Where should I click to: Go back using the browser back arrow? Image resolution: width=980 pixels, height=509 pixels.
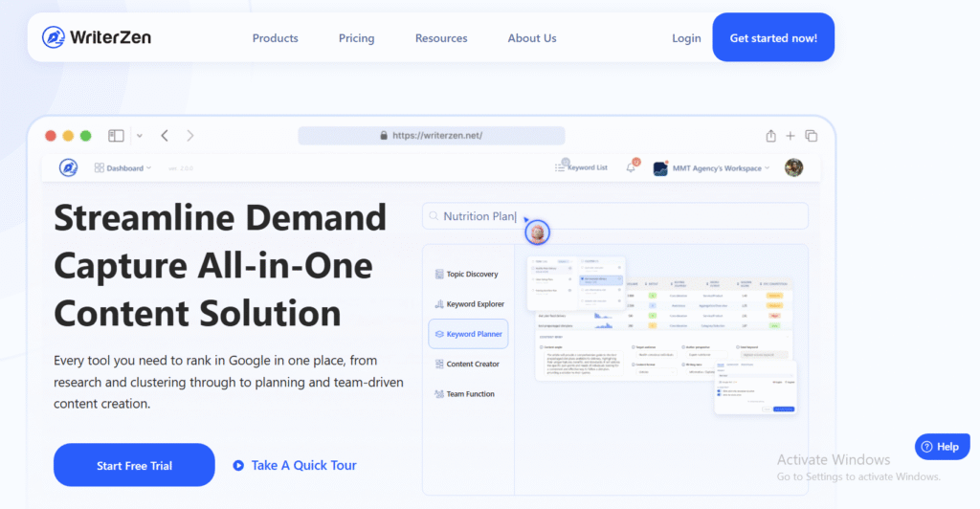165,136
